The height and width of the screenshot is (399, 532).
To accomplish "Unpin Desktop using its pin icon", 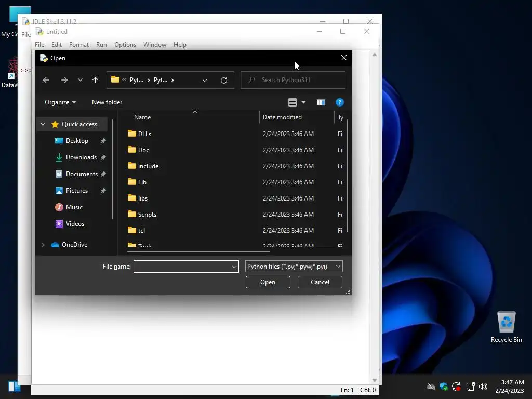I will [103, 141].
